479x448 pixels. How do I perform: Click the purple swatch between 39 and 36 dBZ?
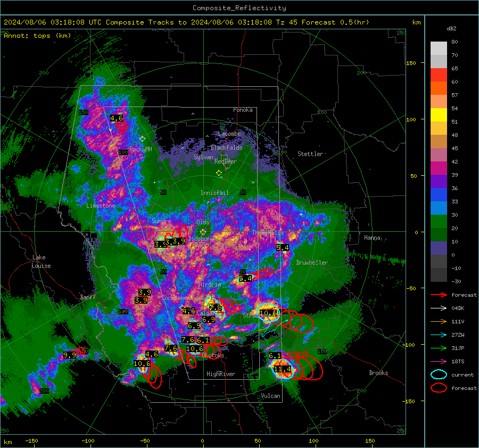point(439,182)
